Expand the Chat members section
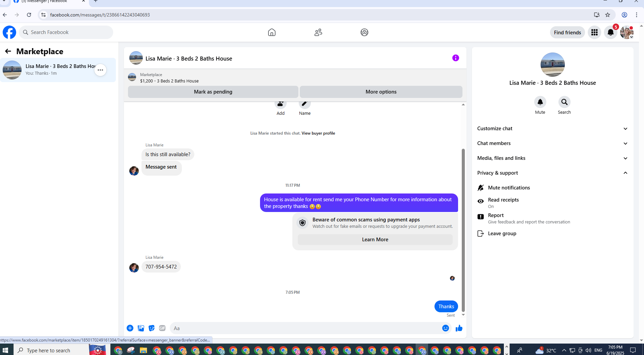This screenshot has height=355, width=644. click(553, 143)
